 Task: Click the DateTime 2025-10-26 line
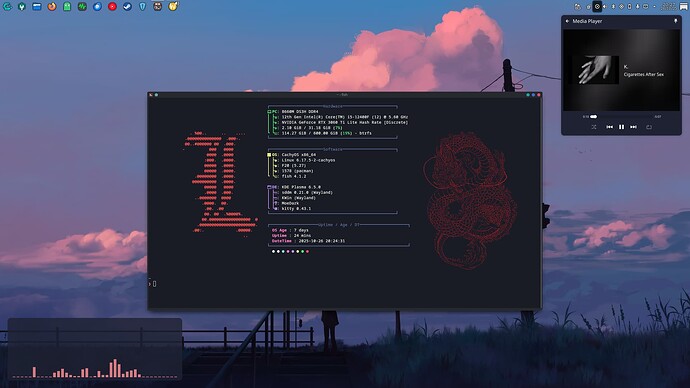coord(308,241)
